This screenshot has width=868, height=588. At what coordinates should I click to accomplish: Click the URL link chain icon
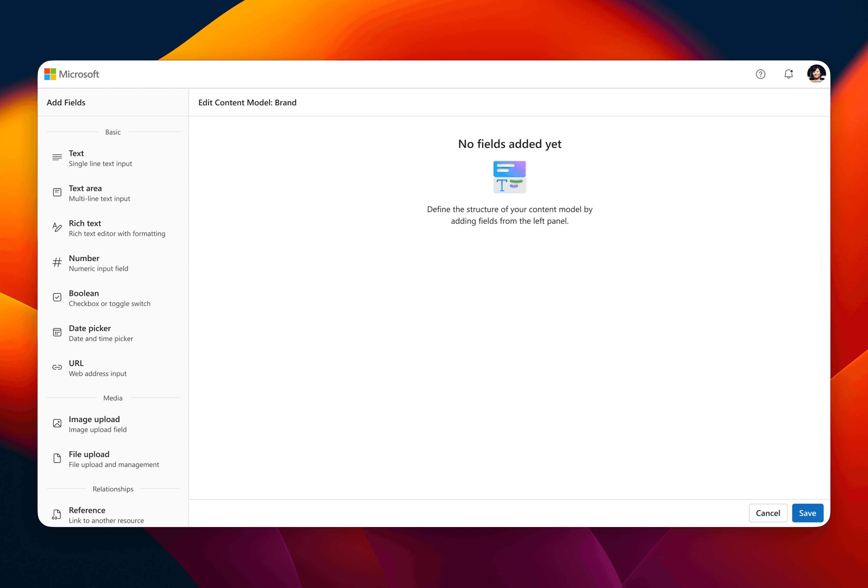[57, 367]
